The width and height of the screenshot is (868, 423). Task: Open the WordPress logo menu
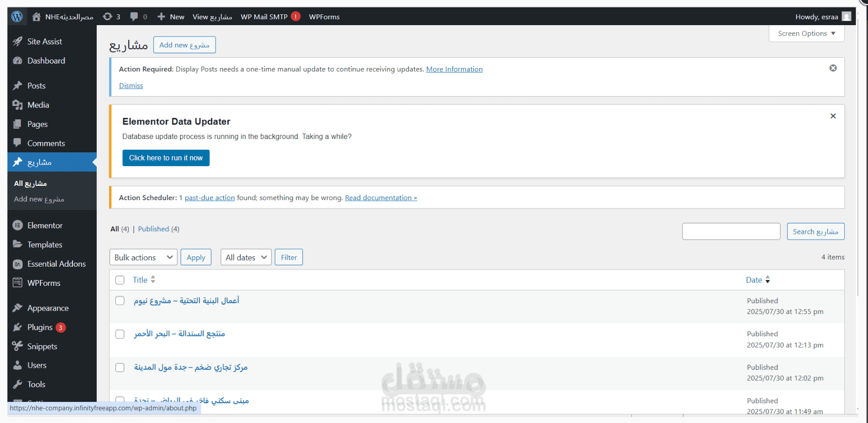pos(17,16)
